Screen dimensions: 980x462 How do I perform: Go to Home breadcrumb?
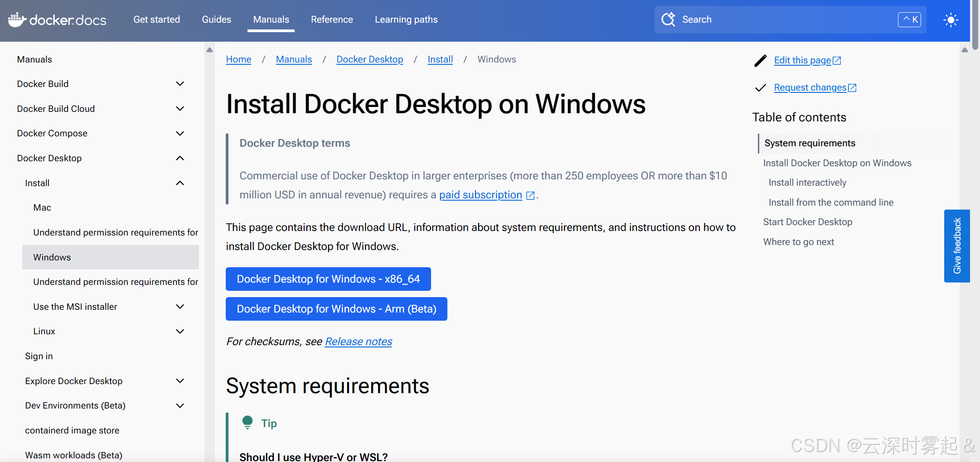[x=238, y=59]
